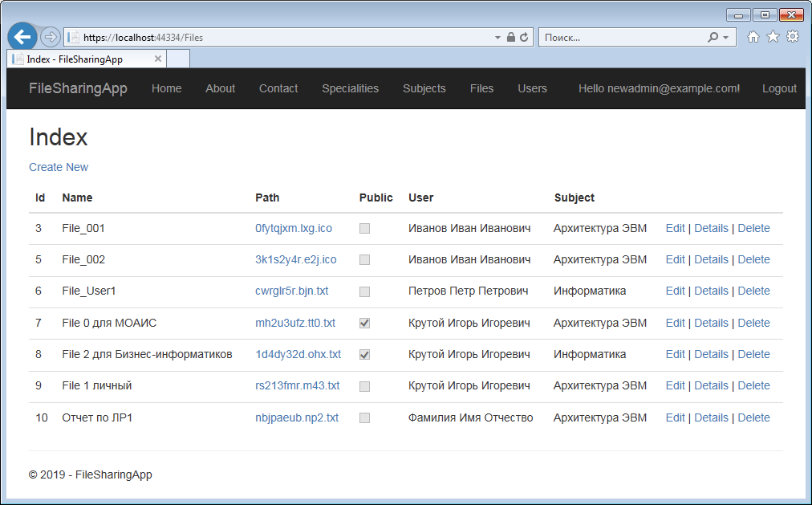
Task: Open the Subjects navigation menu item
Action: (x=424, y=88)
